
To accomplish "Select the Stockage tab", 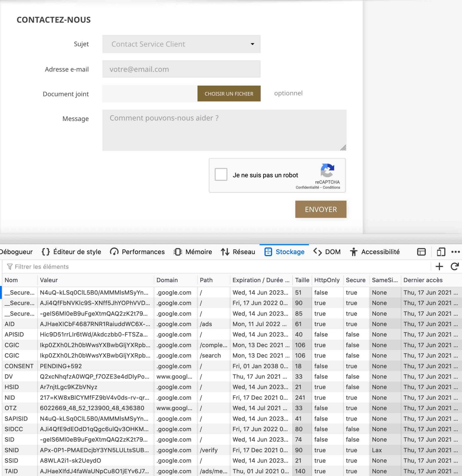I will point(284,252).
